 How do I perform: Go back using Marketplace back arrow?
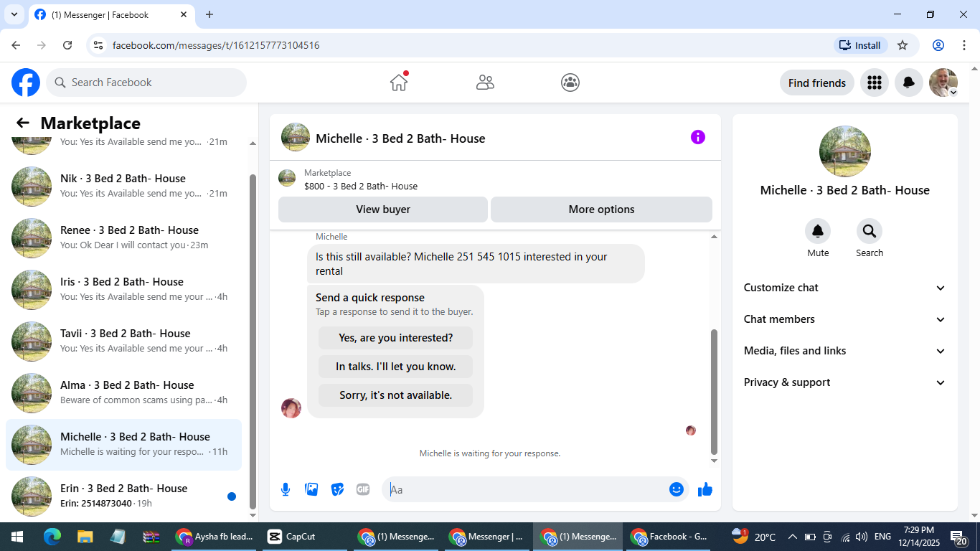[23, 123]
